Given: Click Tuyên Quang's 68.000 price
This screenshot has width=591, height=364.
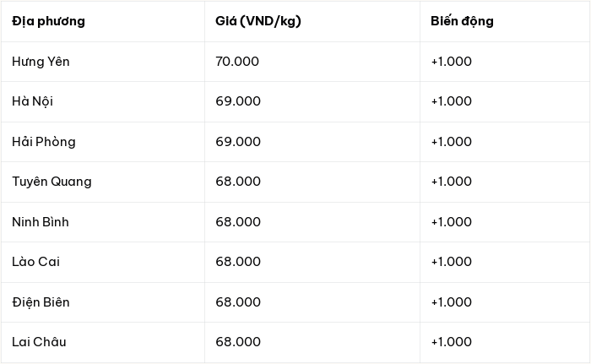Looking at the screenshot, I should pos(238,182).
